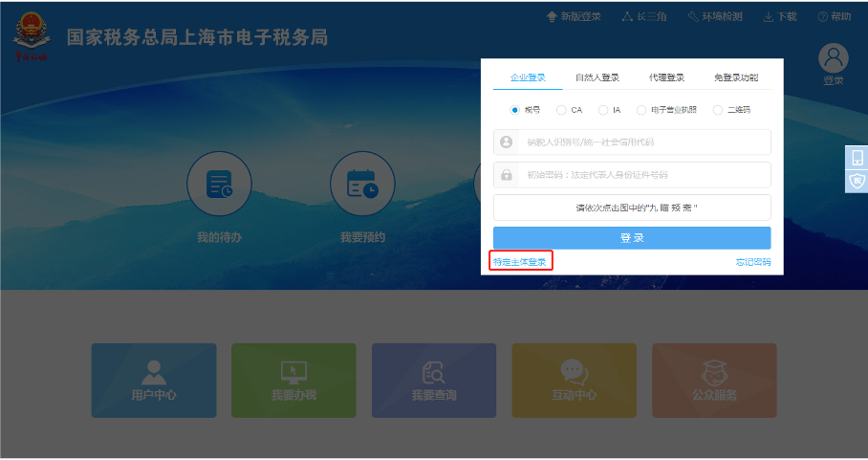
Task: Open the 帮助 help link
Action: pos(835,16)
